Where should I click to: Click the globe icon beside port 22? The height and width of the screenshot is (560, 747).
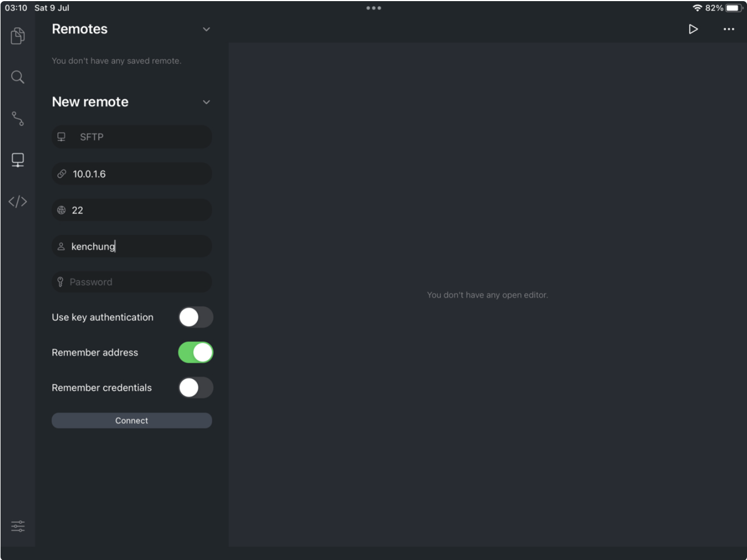point(61,210)
